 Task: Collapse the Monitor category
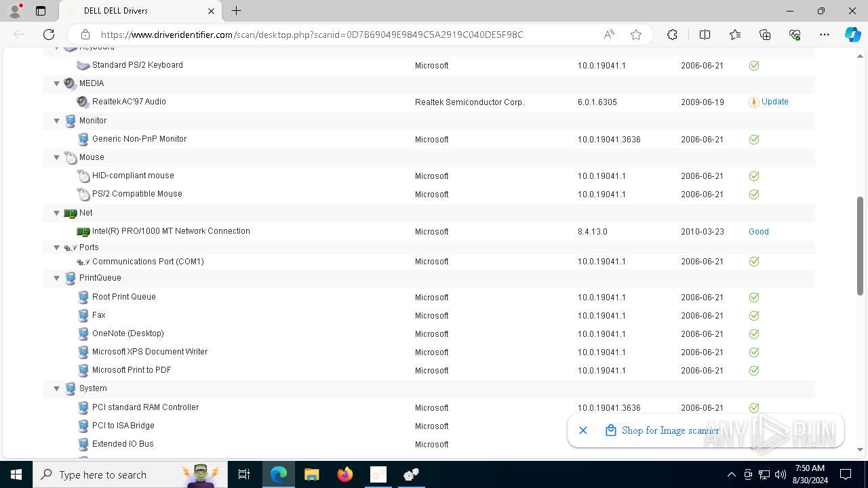click(57, 121)
